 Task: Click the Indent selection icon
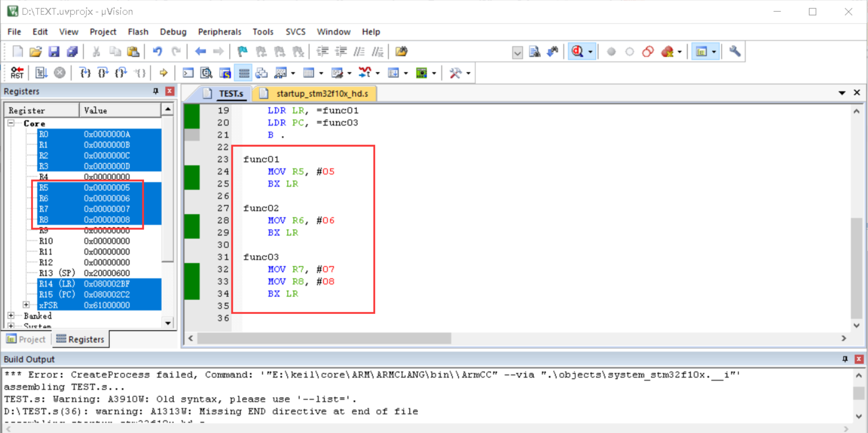322,51
